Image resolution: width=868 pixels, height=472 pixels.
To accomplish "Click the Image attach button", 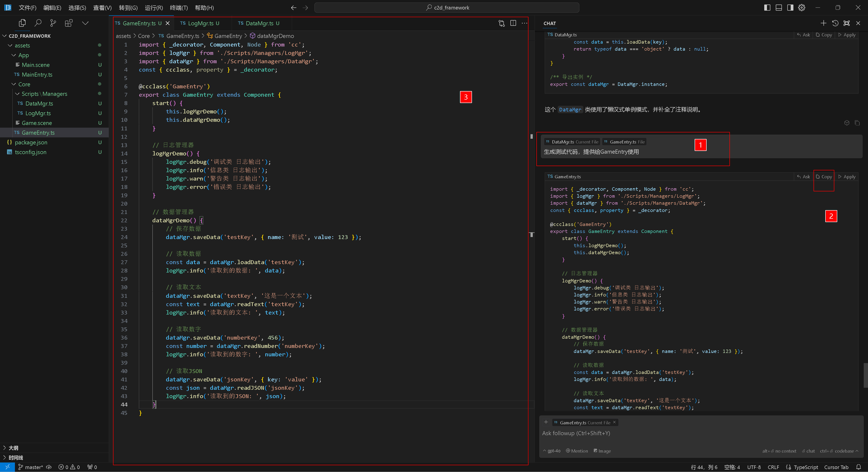I will (x=602, y=451).
